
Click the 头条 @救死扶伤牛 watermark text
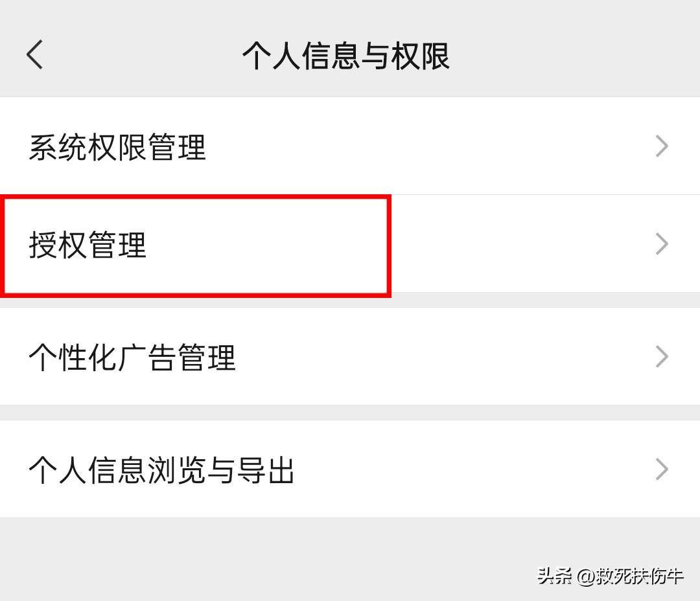coord(610,575)
